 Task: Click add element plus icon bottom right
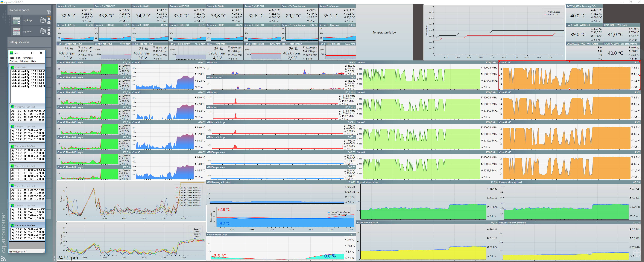(x=637, y=252)
